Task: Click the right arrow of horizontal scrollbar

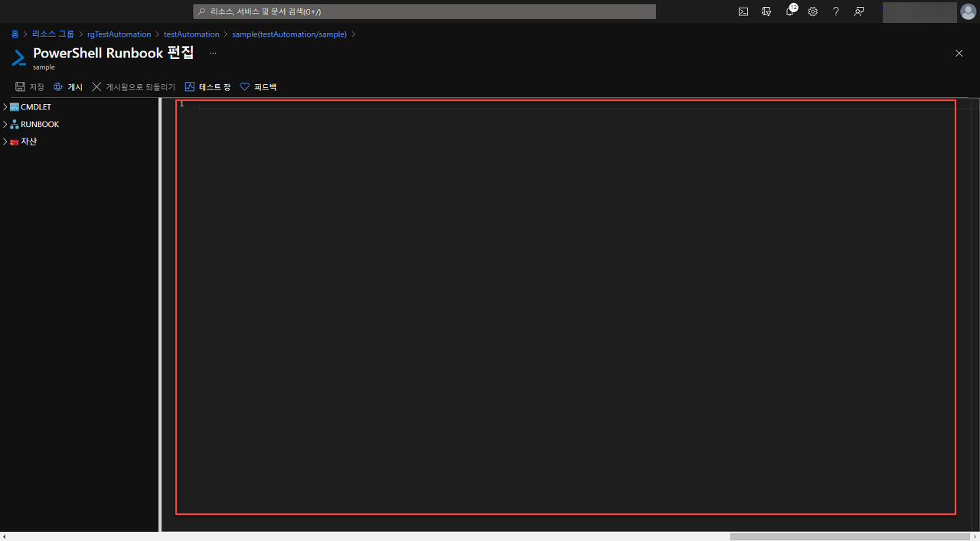Action: click(x=976, y=536)
